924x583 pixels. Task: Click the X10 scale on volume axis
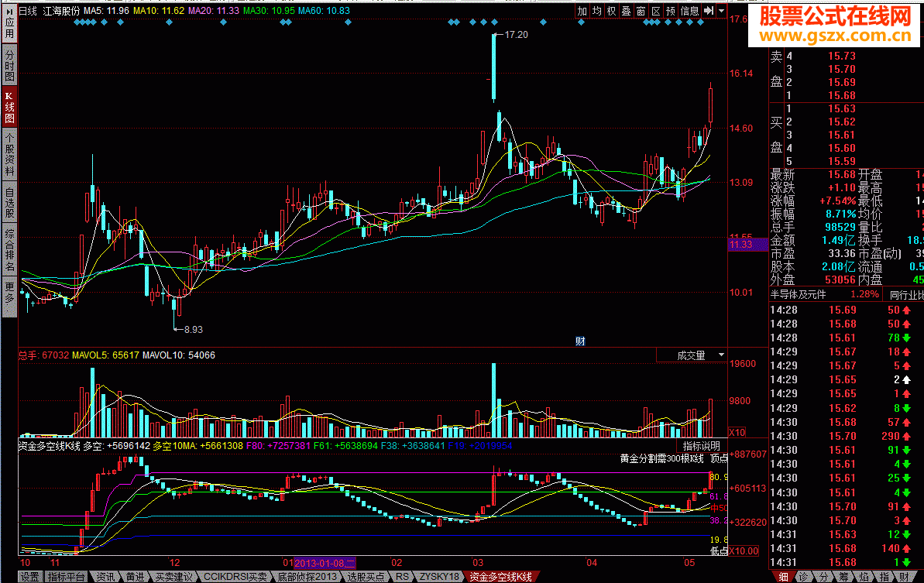(737, 432)
